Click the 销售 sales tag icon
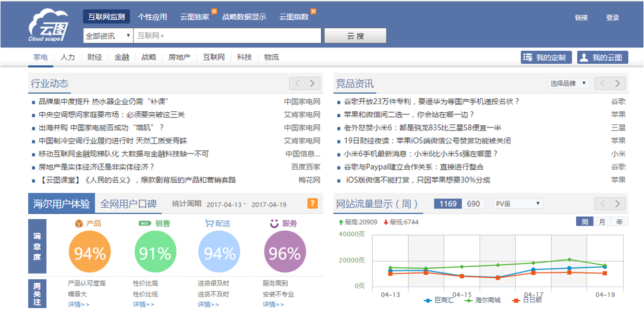This screenshot has height=319, width=644. (145, 223)
